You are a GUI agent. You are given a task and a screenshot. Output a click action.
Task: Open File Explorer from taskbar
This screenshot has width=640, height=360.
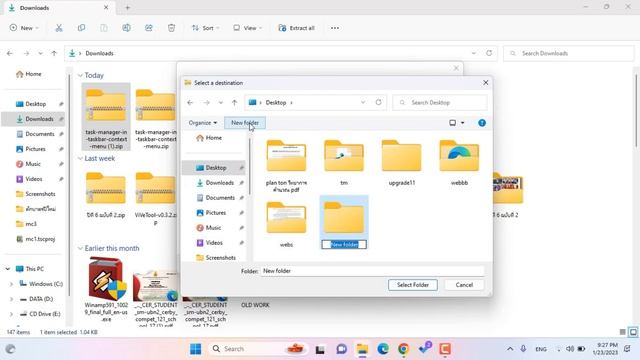[362, 349]
